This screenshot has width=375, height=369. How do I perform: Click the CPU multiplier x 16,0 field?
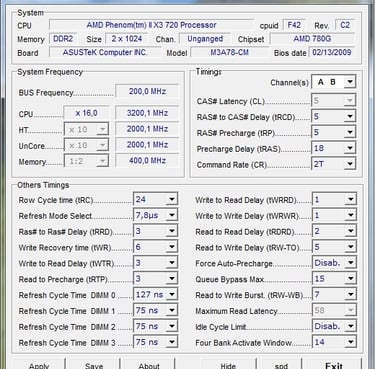click(86, 113)
